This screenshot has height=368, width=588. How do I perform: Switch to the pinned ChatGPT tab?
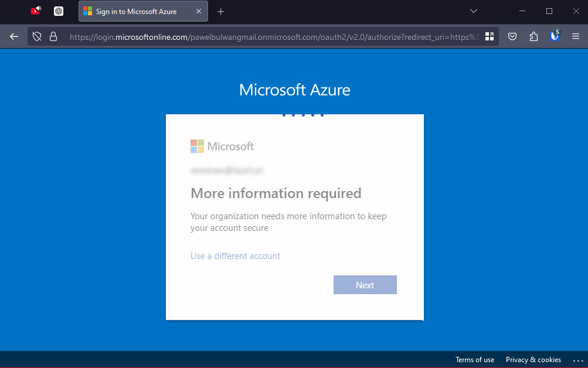click(59, 11)
